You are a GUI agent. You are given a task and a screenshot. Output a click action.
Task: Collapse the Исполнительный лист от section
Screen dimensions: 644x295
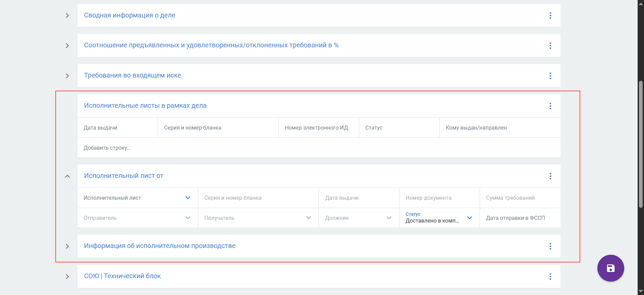(x=67, y=176)
